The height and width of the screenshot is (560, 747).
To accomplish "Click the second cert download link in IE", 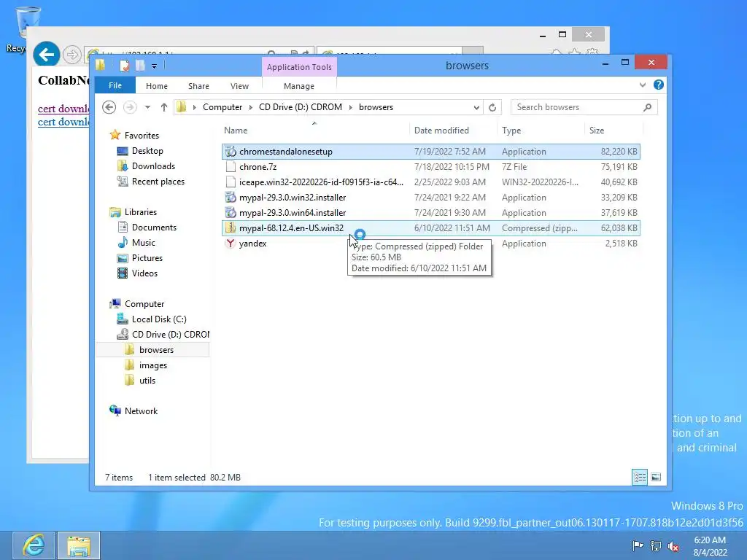I will coord(63,122).
